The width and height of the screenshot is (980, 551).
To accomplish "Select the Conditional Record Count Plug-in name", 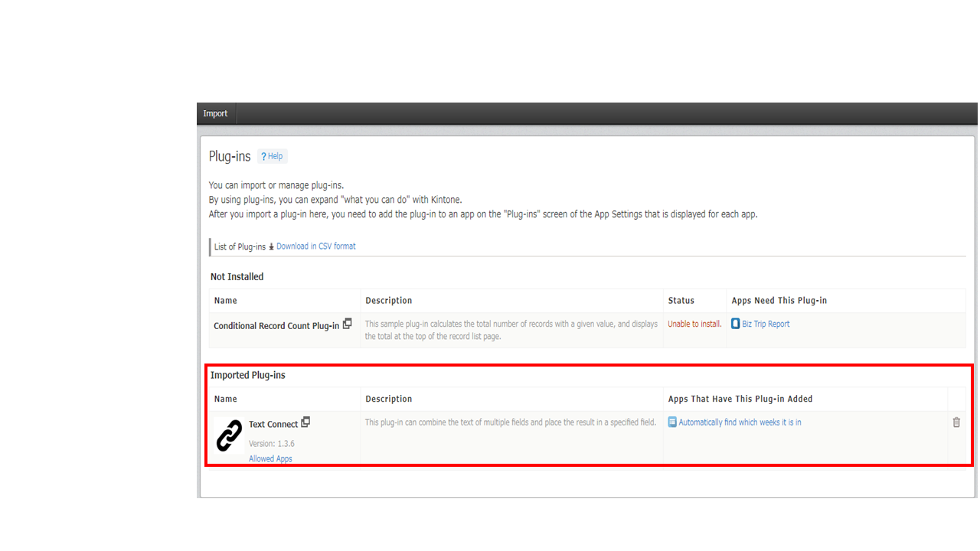I will coord(275,324).
